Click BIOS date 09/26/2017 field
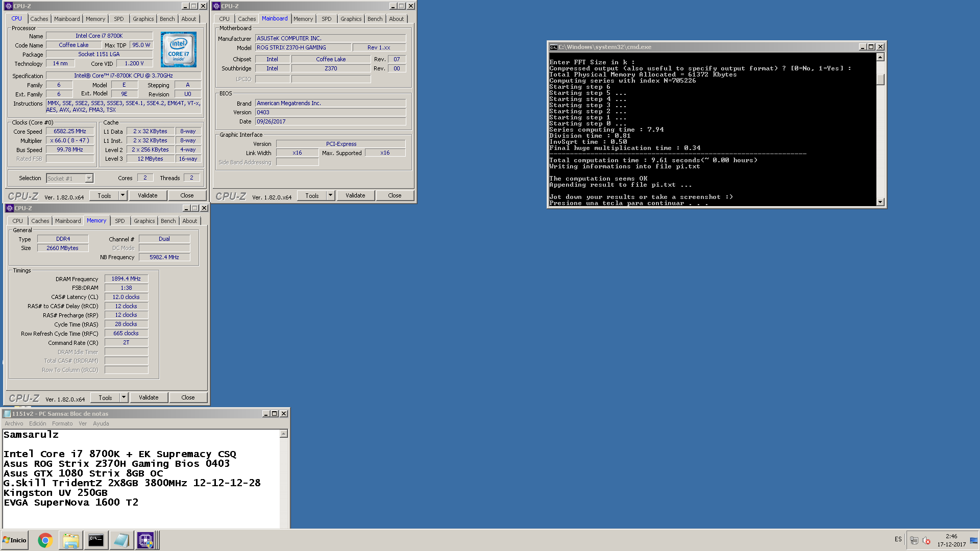The image size is (980, 551). click(330, 121)
